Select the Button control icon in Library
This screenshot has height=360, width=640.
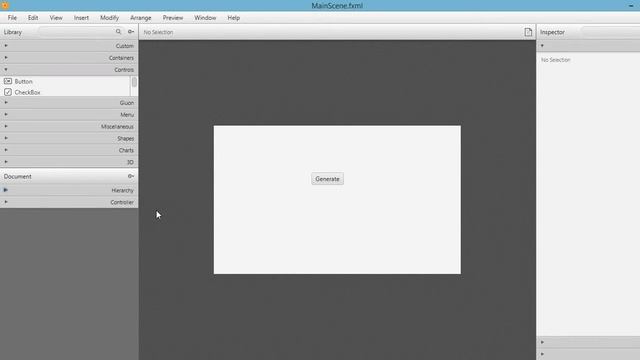click(x=8, y=81)
